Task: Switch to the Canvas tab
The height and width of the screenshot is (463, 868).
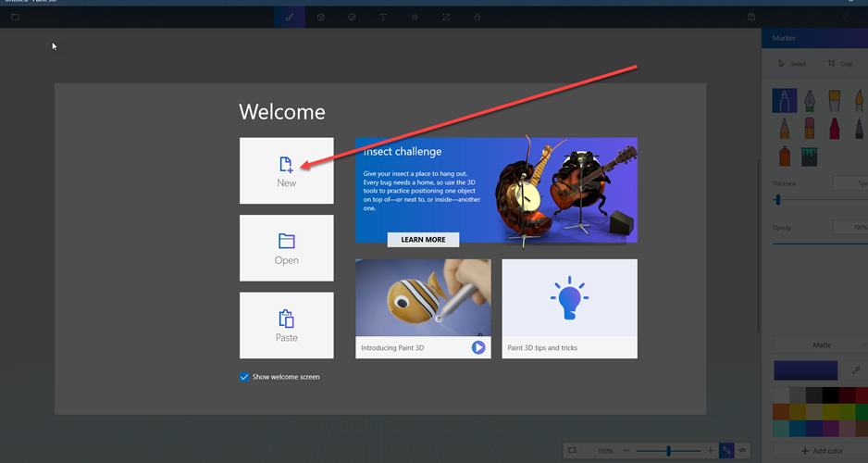Action: click(x=446, y=18)
